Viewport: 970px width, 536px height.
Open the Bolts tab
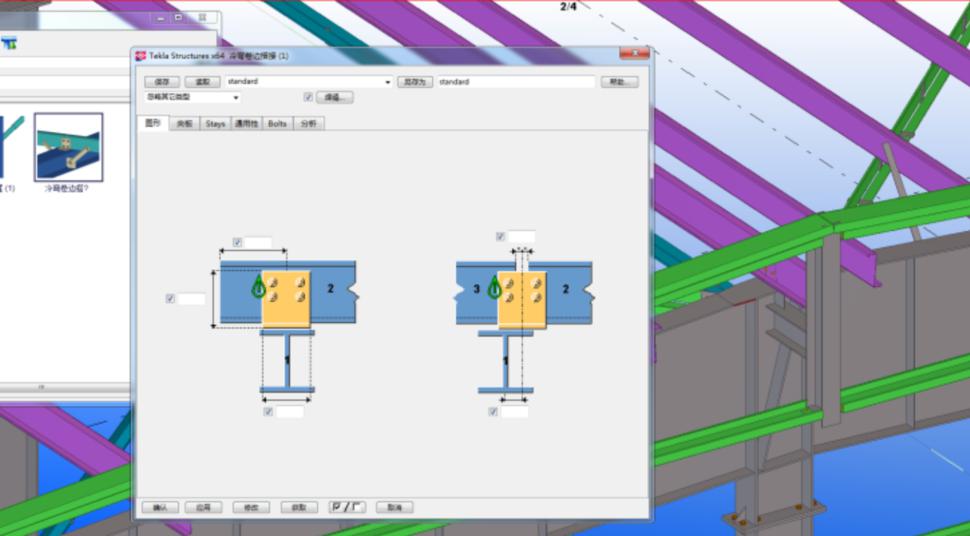point(277,124)
